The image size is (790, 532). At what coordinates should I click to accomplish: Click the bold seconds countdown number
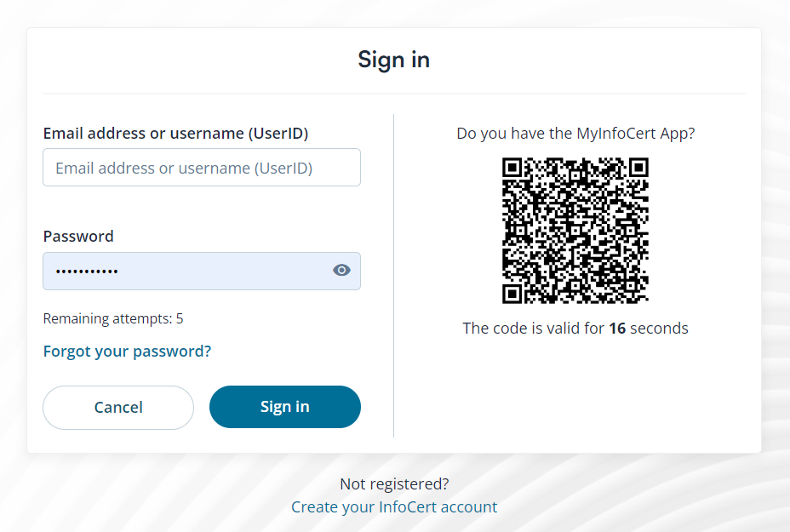click(617, 328)
